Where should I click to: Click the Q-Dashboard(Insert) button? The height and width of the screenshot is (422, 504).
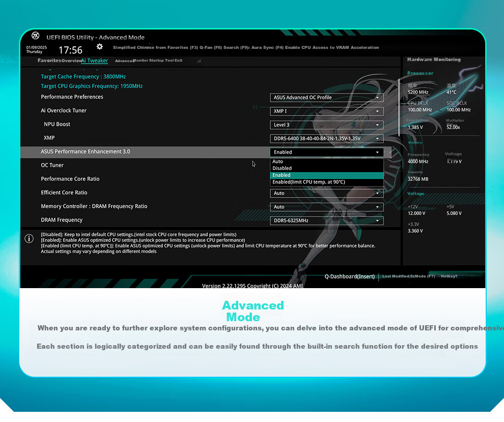point(349,276)
